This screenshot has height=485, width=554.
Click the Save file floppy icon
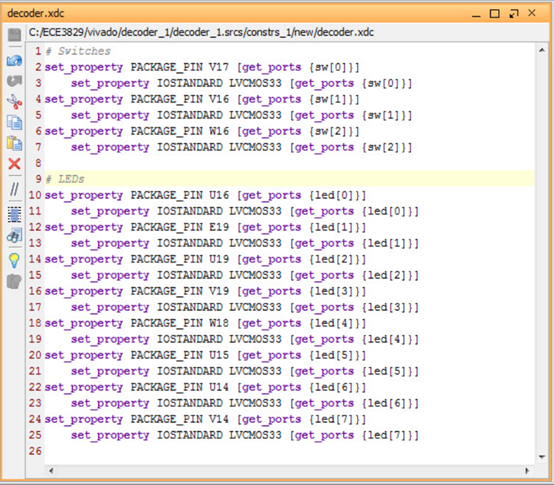point(14,35)
